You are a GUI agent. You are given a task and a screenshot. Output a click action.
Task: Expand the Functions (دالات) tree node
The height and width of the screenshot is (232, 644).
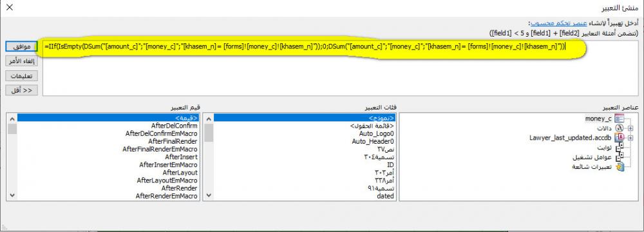(x=630, y=128)
